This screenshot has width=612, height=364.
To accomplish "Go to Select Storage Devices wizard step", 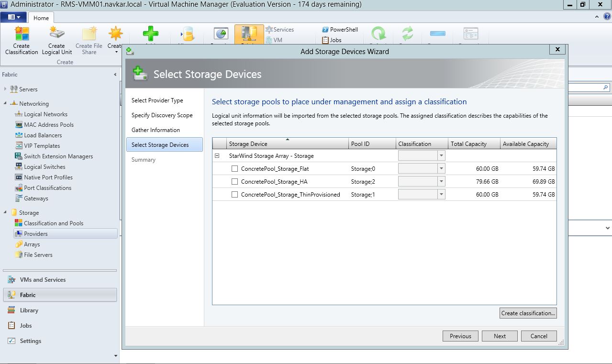I will (x=165, y=145).
